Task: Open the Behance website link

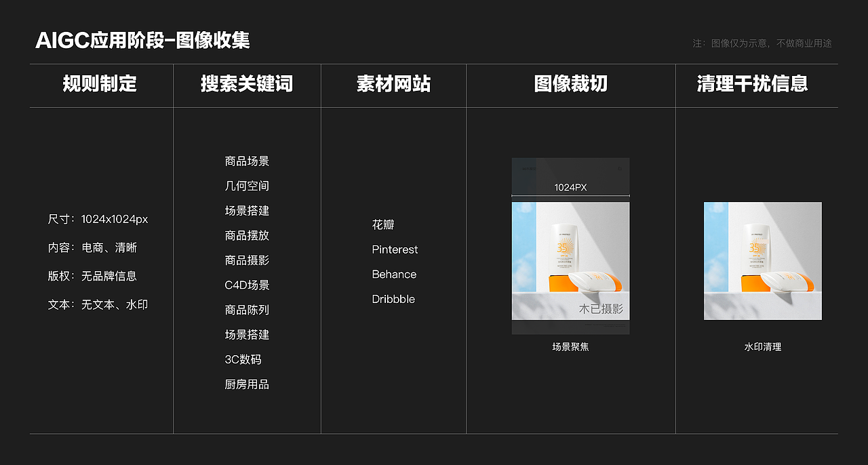Action: click(x=394, y=274)
